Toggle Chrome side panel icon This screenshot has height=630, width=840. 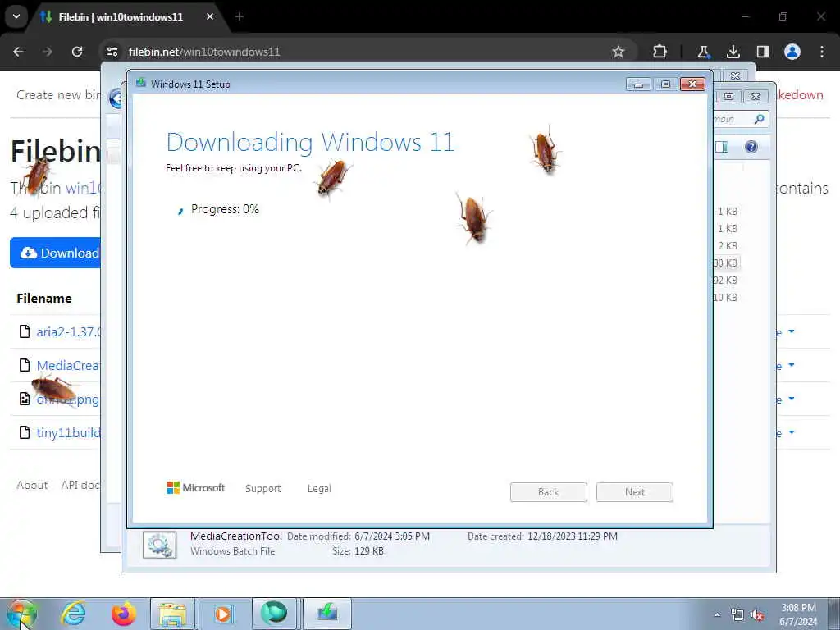click(763, 52)
